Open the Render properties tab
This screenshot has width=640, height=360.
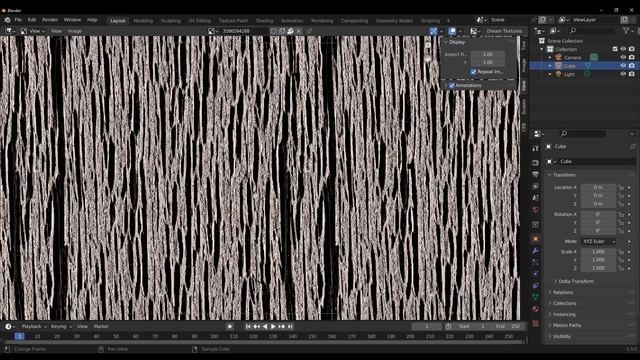point(536,163)
